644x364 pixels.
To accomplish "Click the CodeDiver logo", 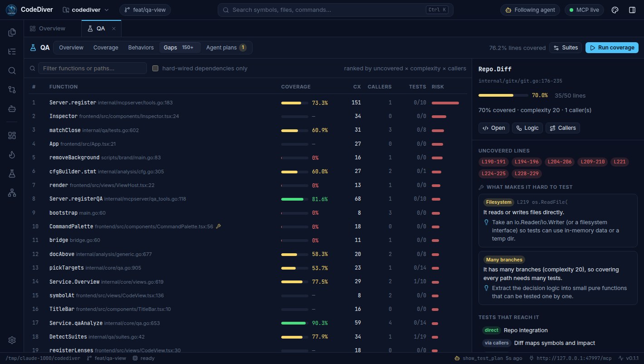I will [12, 10].
